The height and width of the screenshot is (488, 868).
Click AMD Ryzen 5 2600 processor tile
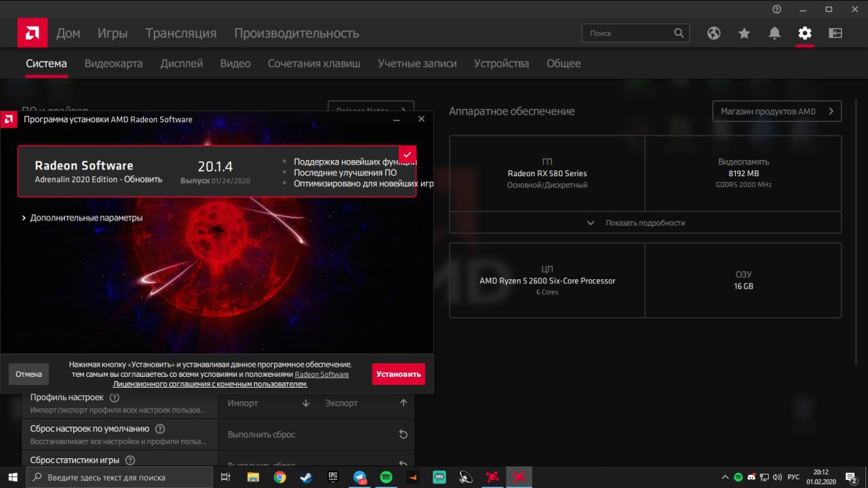(x=547, y=280)
